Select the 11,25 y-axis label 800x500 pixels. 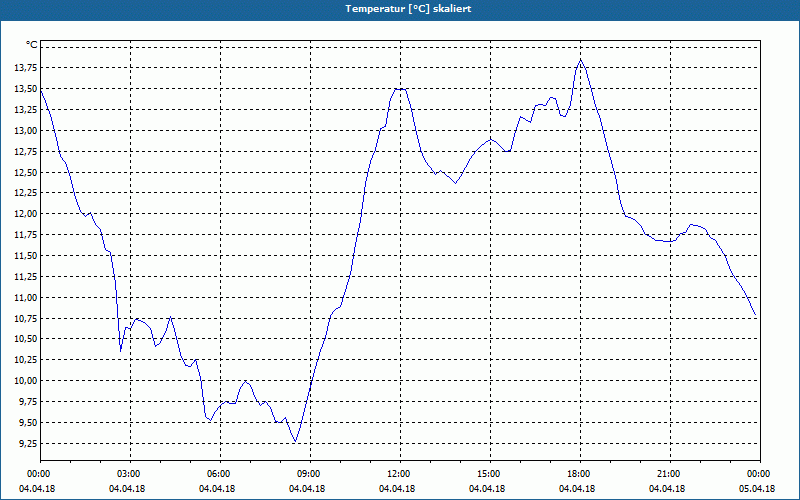(27, 277)
